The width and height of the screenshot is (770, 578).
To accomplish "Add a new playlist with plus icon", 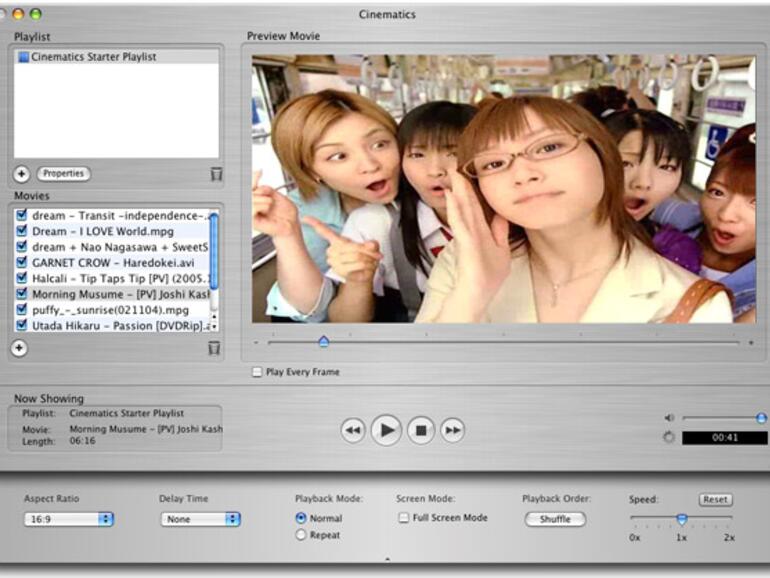I will click(22, 174).
